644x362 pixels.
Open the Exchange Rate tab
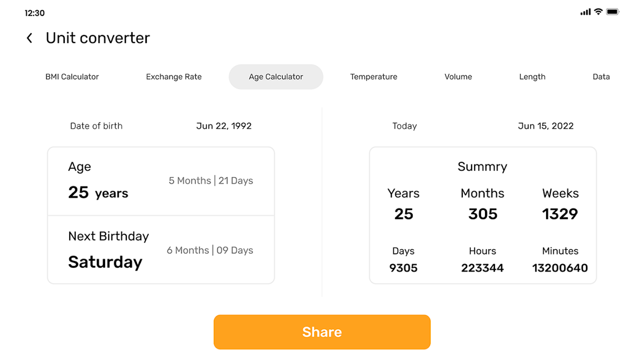tap(174, 77)
